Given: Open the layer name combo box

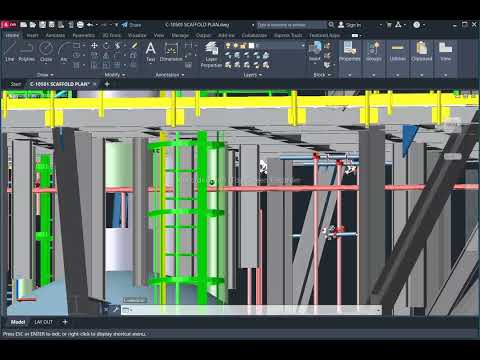Looking at the screenshot, I should pos(280,45).
